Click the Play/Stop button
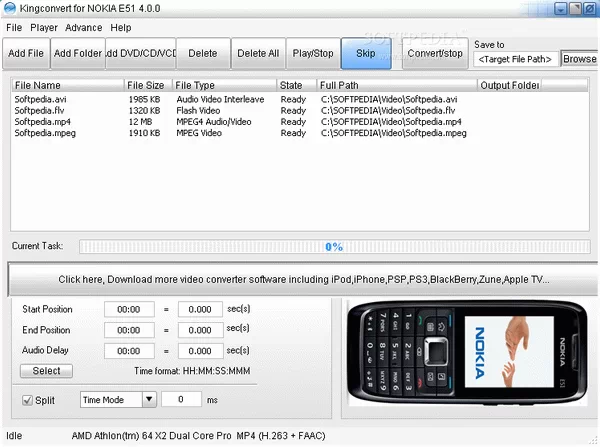The image size is (600, 447). coord(313,53)
